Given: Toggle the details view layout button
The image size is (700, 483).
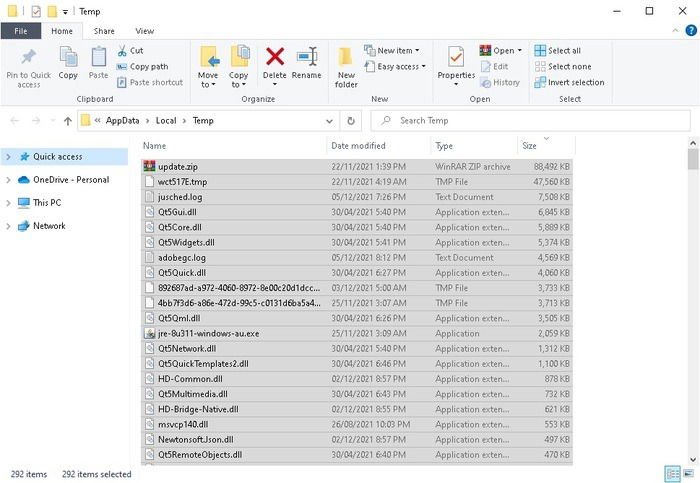Looking at the screenshot, I should [x=672, y=473].
